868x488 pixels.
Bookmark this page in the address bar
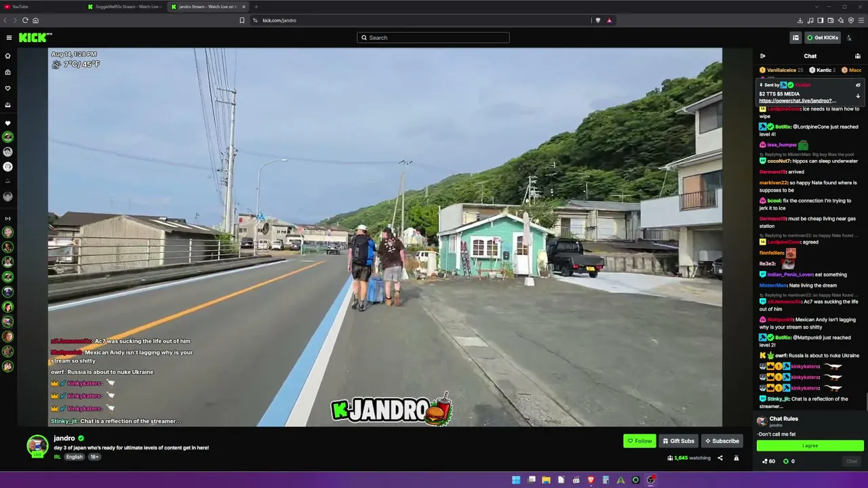click(242, 20)
